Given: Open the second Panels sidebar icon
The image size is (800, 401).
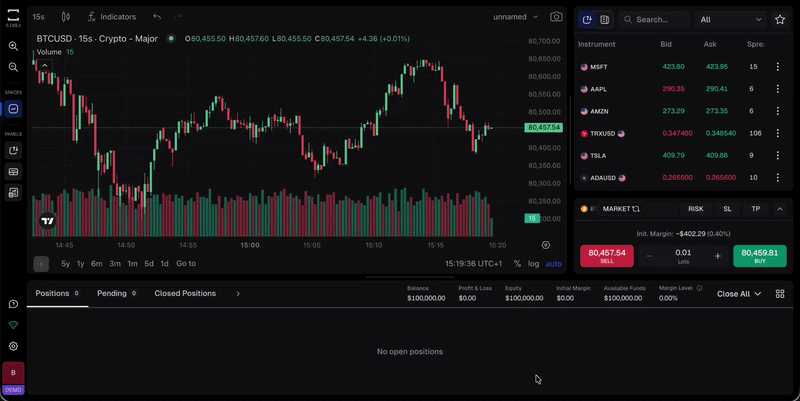Looking at the screenshot, I should [x=13, y=171].
